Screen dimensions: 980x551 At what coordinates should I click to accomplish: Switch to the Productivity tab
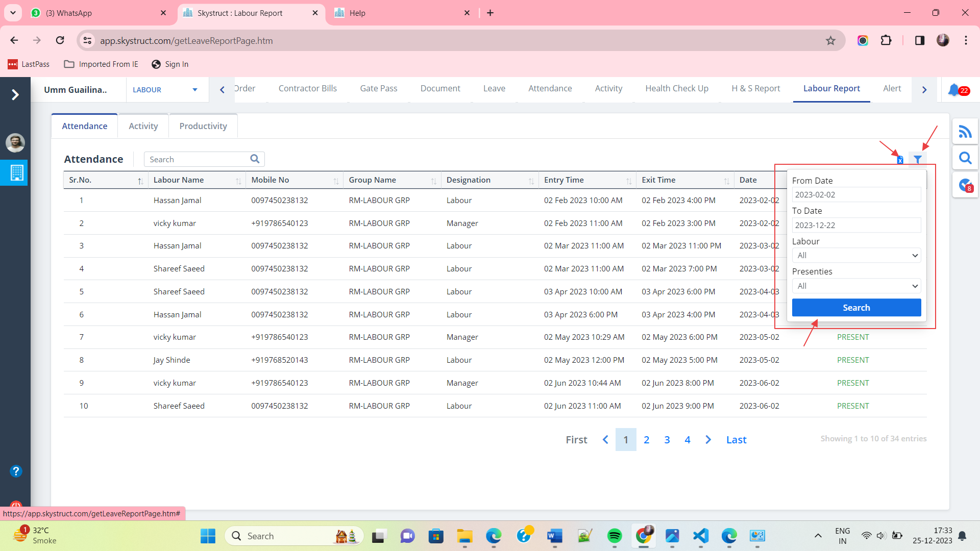point(203,126)
